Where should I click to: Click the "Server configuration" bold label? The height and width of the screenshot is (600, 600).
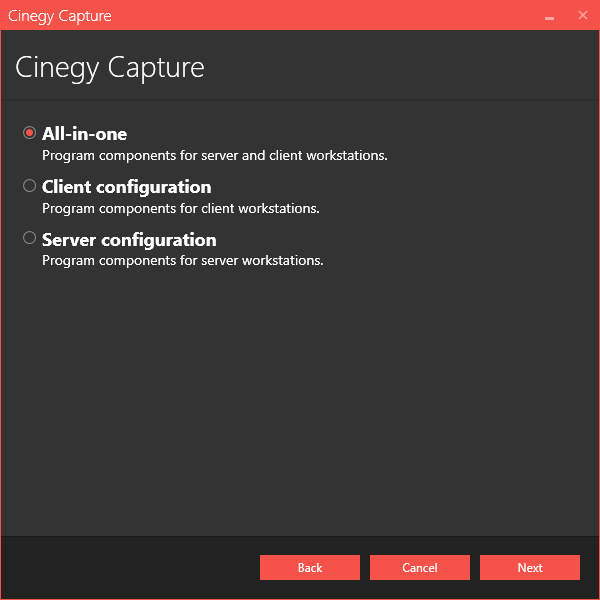129,240
